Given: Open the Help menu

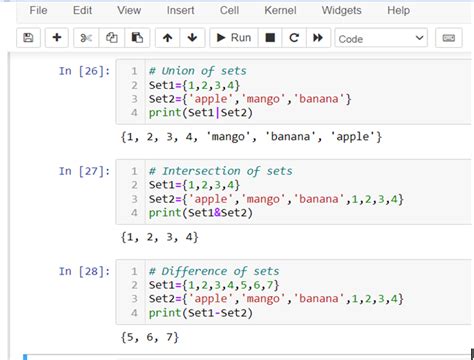Looking at the screenshot, I should (398, 10).
